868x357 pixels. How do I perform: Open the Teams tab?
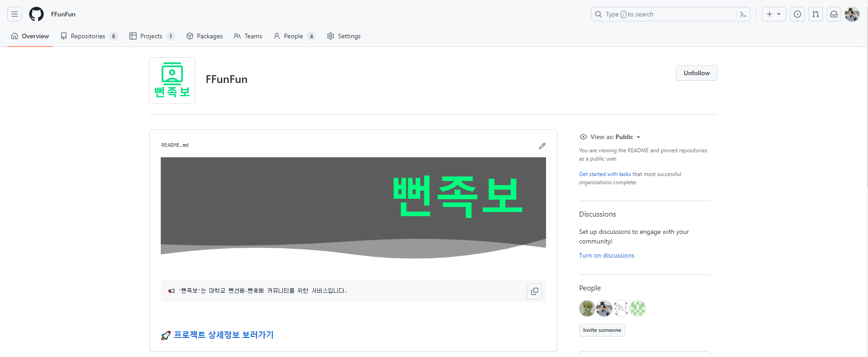[248, 36]
